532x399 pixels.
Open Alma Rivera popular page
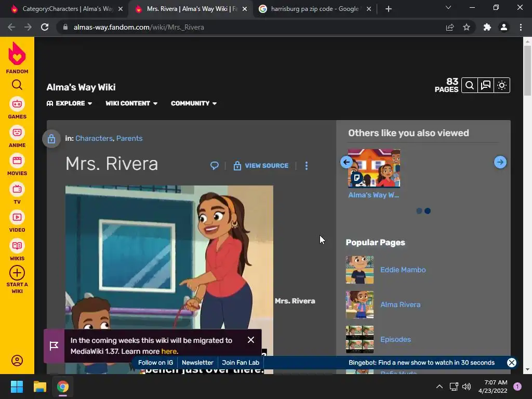[x=401, y=304]
